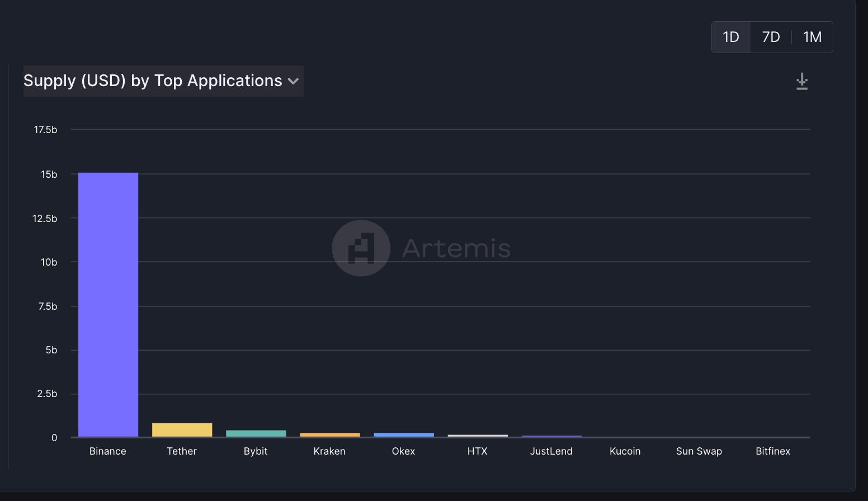Click the Binance axis label
The height and width of the screenshot is (501, 868).
tap(108, 451)
